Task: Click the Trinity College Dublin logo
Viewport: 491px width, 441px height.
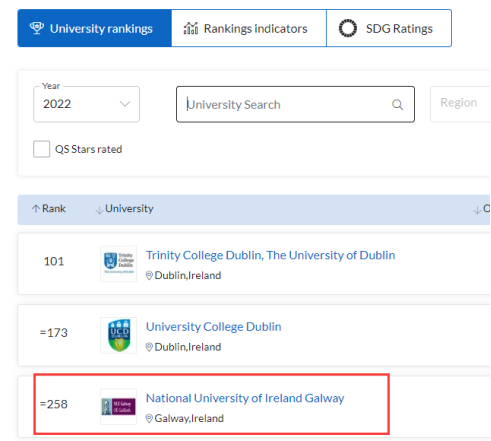Action: coord(119,263)
